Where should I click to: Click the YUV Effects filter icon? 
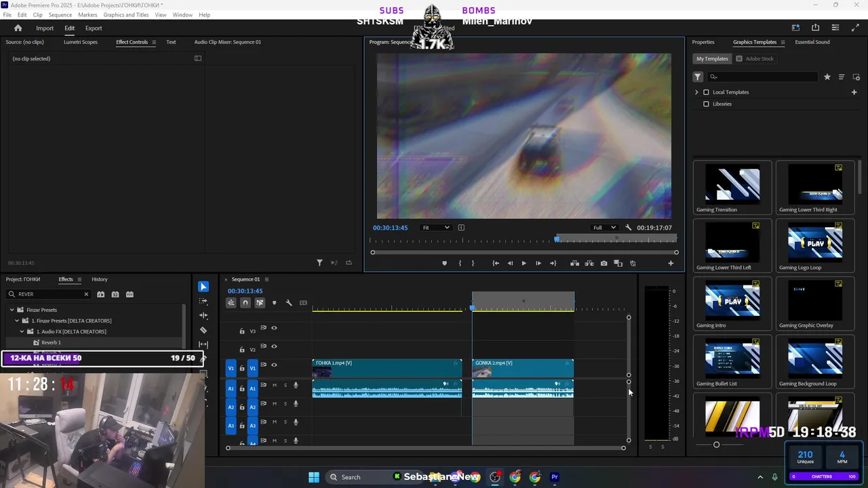point(130,294)
